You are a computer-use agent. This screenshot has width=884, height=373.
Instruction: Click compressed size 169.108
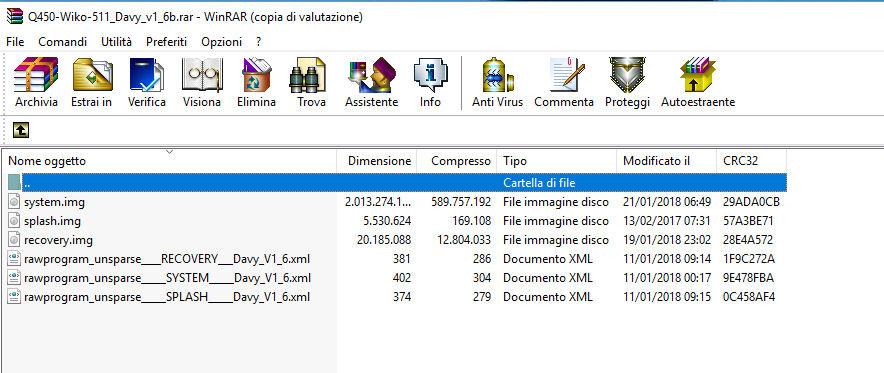click(471, 221)
